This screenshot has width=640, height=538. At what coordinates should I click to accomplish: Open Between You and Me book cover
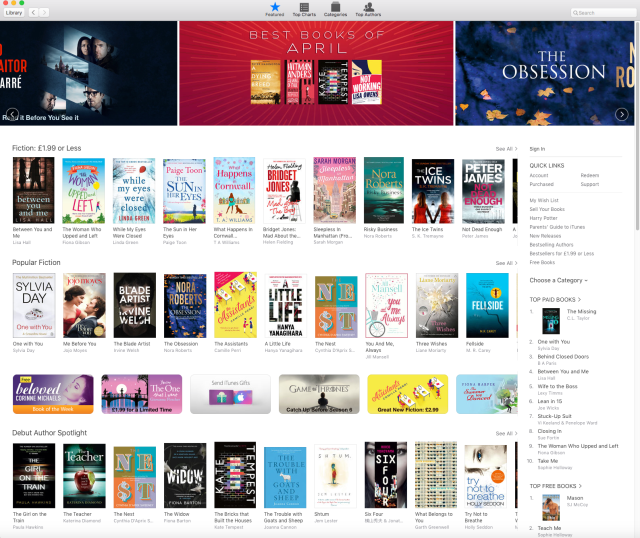pyautogui.click(x=33, y=190)
